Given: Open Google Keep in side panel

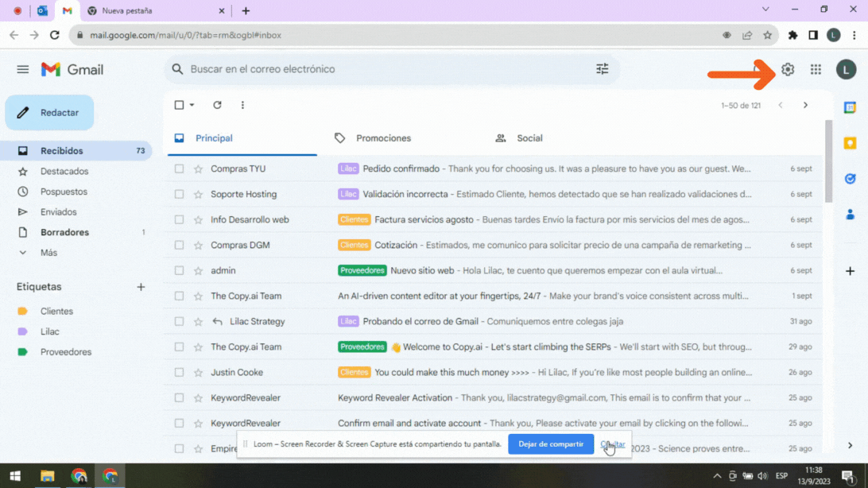Looking at the screenshot, I should pos(850,143).
